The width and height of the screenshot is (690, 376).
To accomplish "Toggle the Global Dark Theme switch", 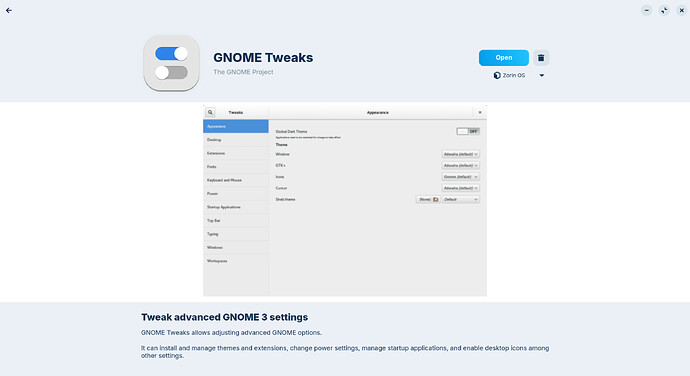I will point(468,131).
